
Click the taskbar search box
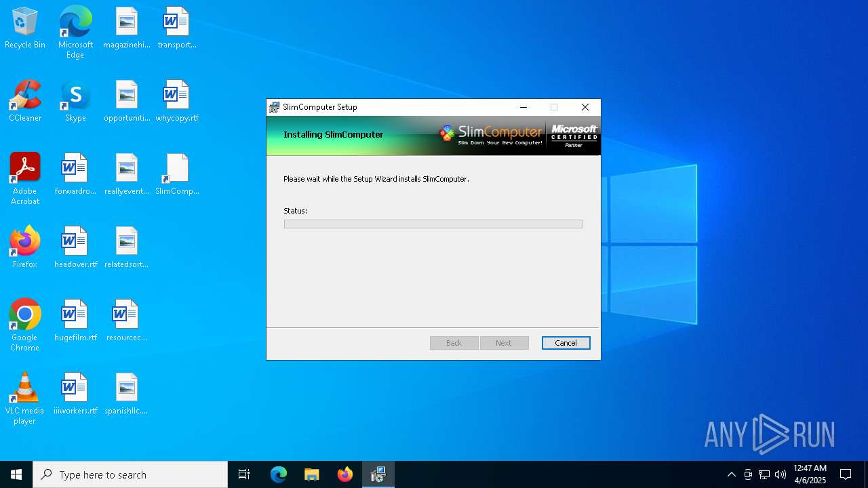(x=130, y=474)
